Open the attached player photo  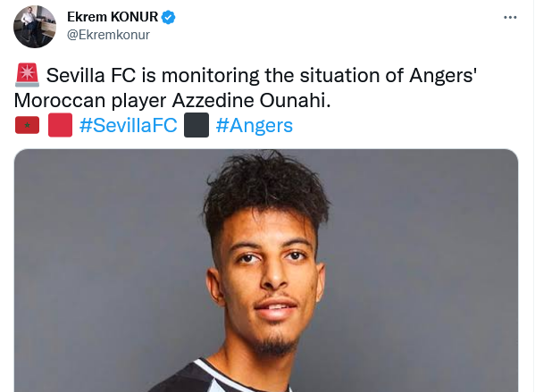pyautogui.click(x=266, y=271)
